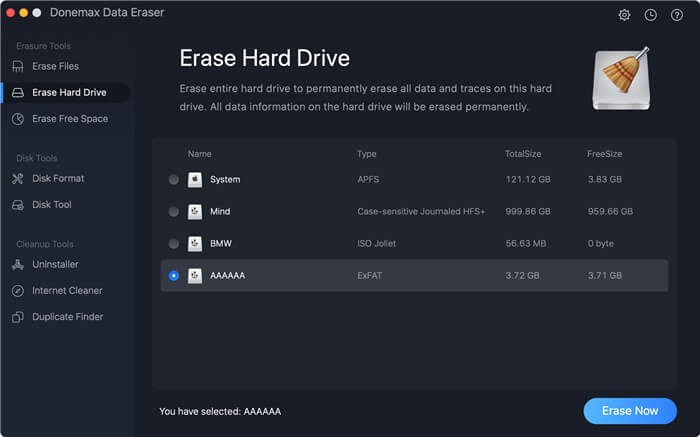The width and height of the screenshot is (700, 437).
Task: Open erase history clock icon
Action: pyautogui.click(x=650, y=15)
